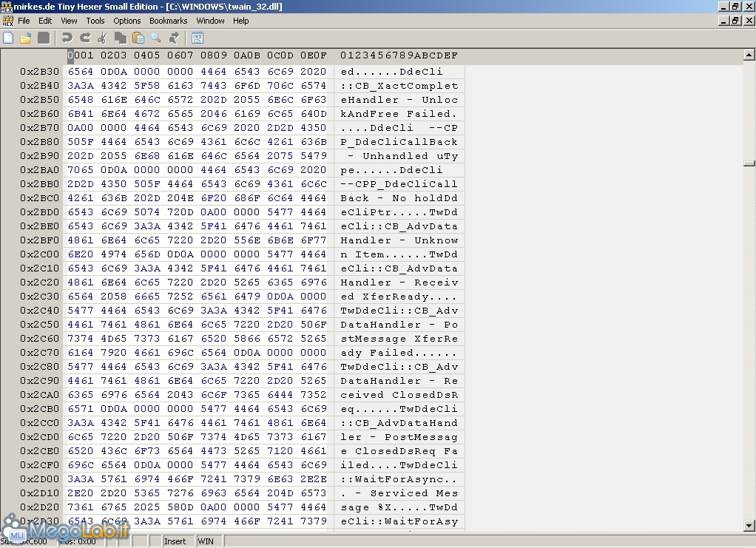Click ASCII text 'sage %X.....TwDd'
This screenshot has width=756, height=548.
(x=399, y=507)
